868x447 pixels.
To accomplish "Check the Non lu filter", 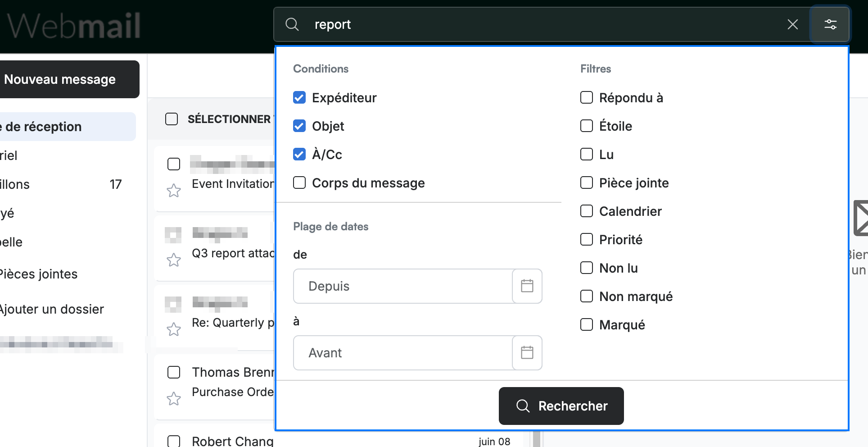I will (587, 268).
